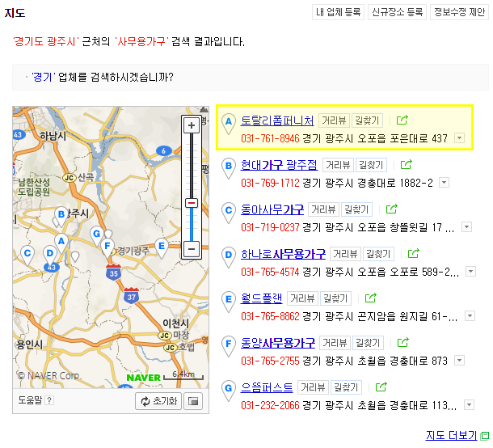The image size is (493, 448).
Task: Click 길찾기 button for 으뜸퍼스트
Action: pyautogui.click(x=346, y=387)
